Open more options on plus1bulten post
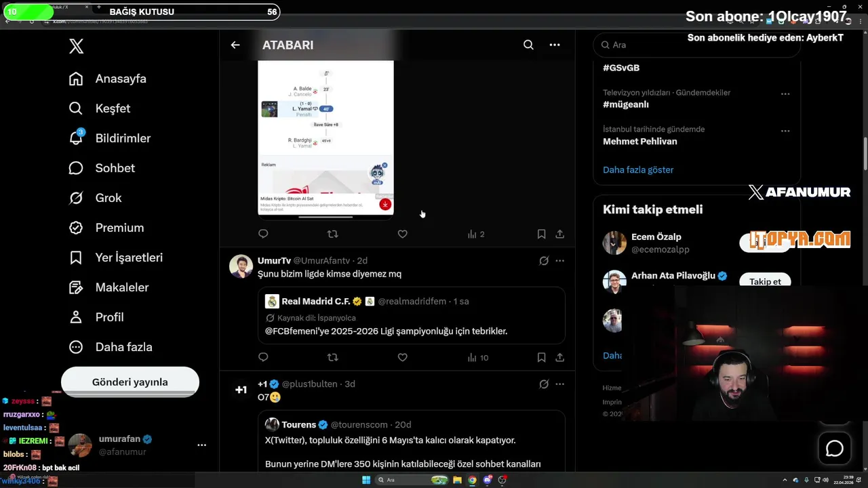The height and width of the screenshot is (488, 868). click(559, 384)
